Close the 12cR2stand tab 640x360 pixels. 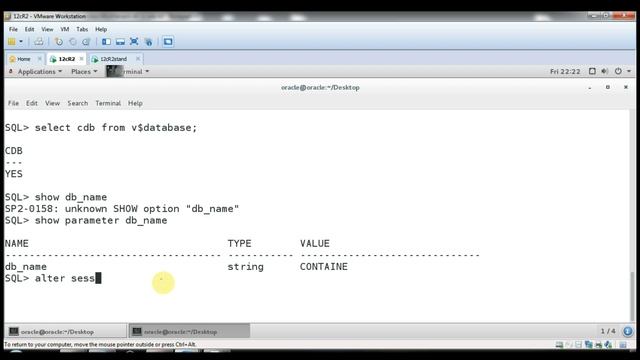coord(138,59)
